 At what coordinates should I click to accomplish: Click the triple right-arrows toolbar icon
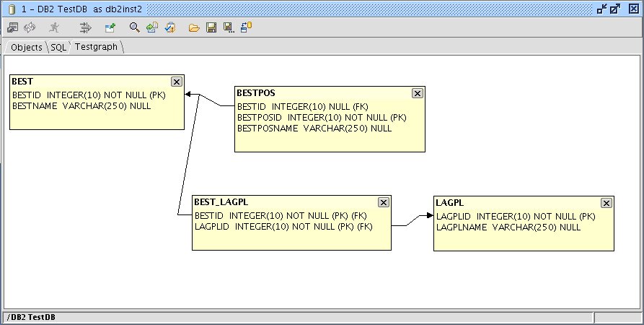[86, 27]
